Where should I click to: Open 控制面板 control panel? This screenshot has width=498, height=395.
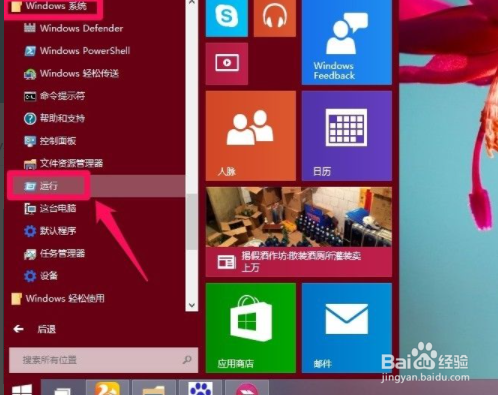pyautogui.click(x=50, y=141)
